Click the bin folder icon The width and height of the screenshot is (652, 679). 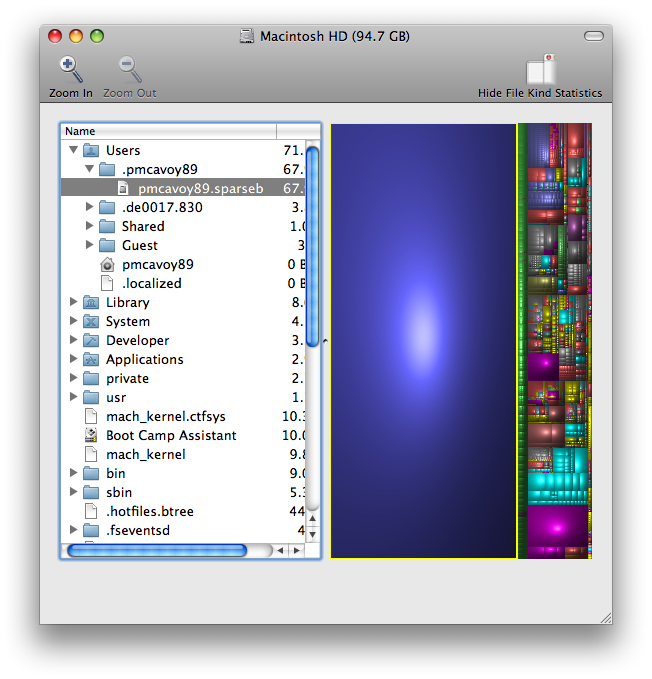tap(91, 473)
